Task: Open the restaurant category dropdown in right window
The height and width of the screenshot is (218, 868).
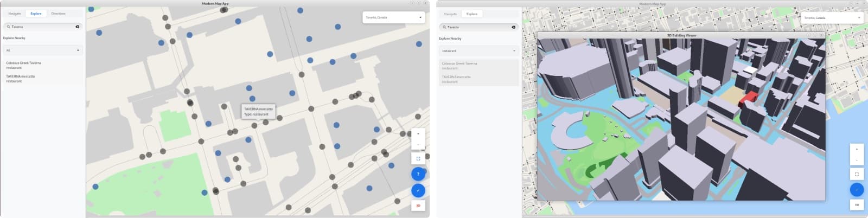Action: [478, 51]
